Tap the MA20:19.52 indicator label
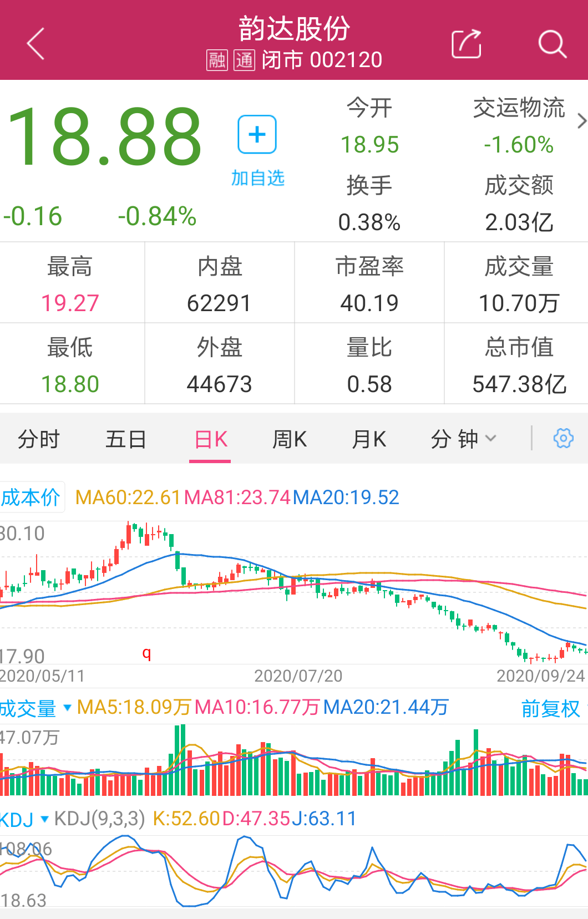The image size is (588, 919). tap(346, 497)
